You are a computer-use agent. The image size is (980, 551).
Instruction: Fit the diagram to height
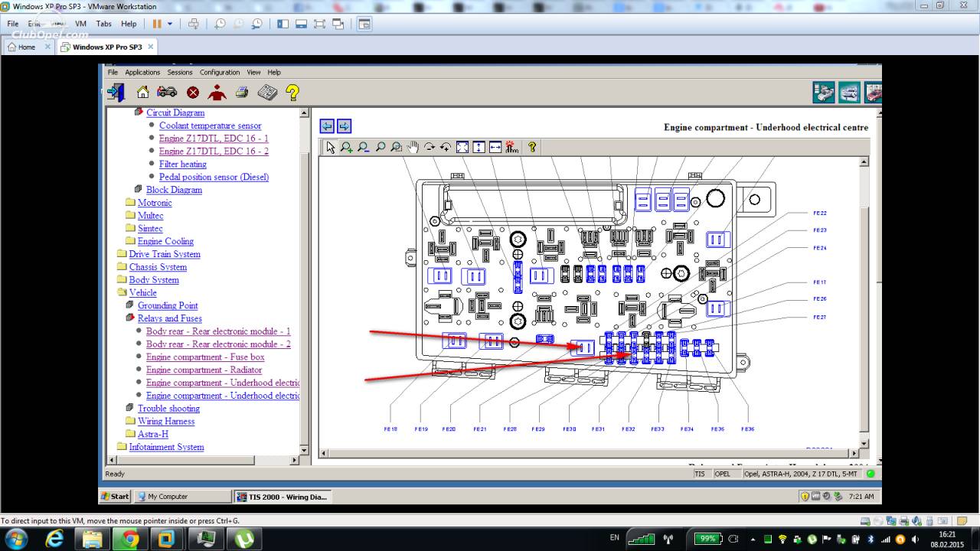(479, 147)
